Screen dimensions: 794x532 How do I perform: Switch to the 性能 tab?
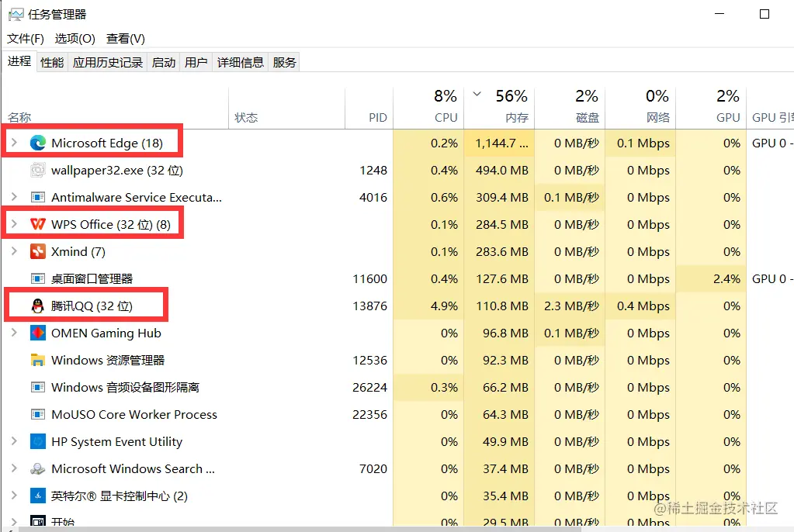pyautogui.click(x=52, y=62)
